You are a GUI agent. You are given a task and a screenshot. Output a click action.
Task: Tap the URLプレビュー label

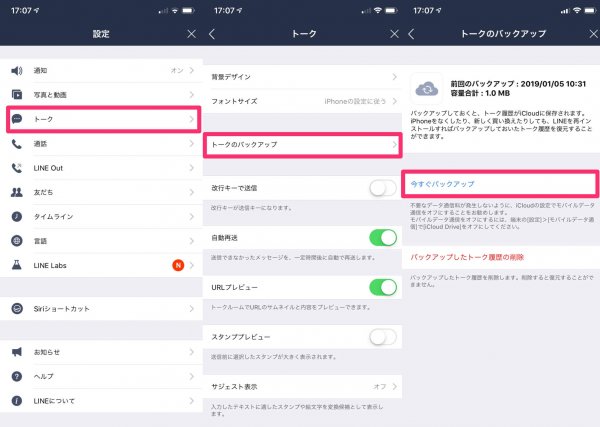click(235, 287)
